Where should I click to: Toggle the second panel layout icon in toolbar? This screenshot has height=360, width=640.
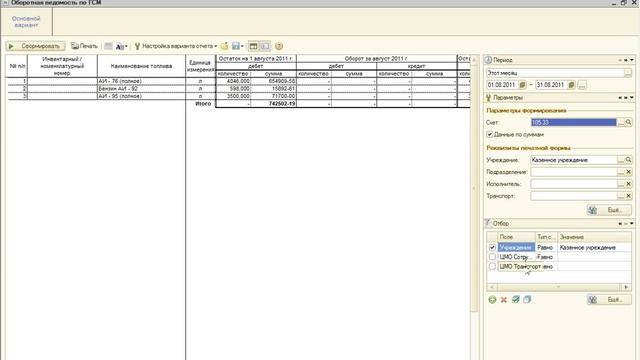click(x=265, y=46)
